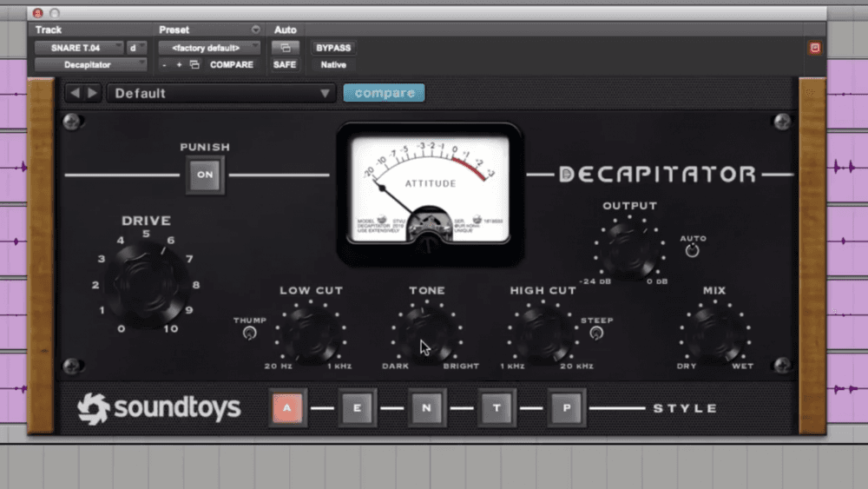
Task: Open the Default preset dropdown
Action: pos(221,93)
